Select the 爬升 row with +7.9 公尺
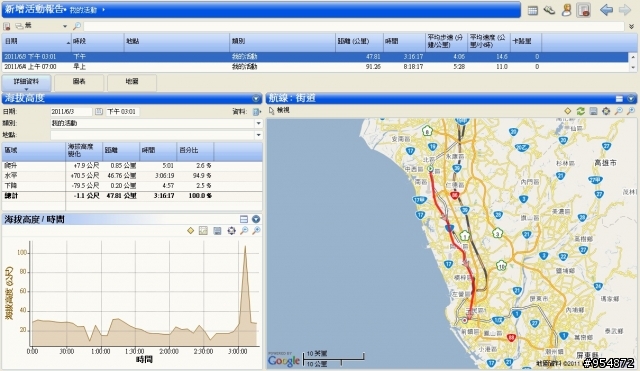Screen dimensions: 640x371 pyautogui.click(x=132, y=166)
